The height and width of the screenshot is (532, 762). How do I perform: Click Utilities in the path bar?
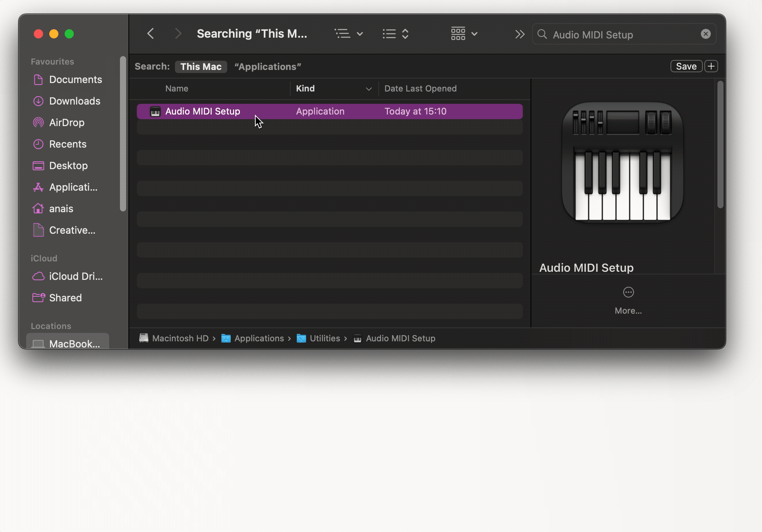point(324,338)
